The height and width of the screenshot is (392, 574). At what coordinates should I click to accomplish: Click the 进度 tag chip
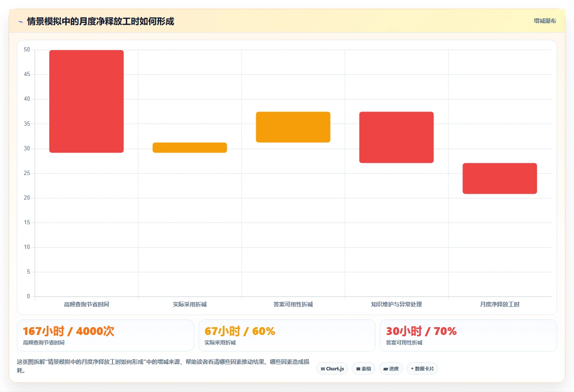391,369
